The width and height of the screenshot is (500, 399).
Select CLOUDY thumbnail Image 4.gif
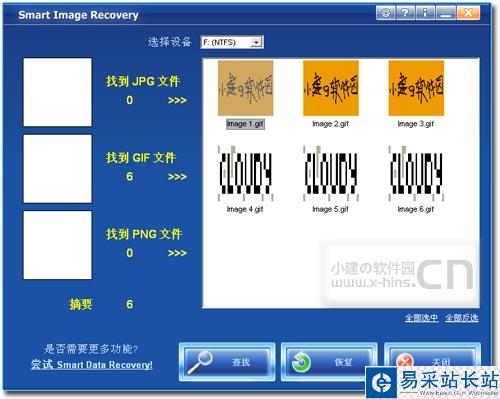245,173
